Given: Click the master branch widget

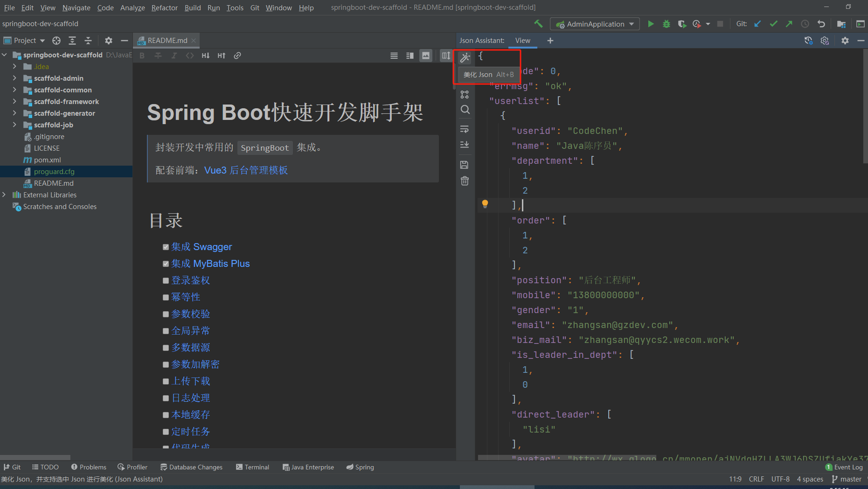Looking at the screenshot, I should (x=847, y=479).
